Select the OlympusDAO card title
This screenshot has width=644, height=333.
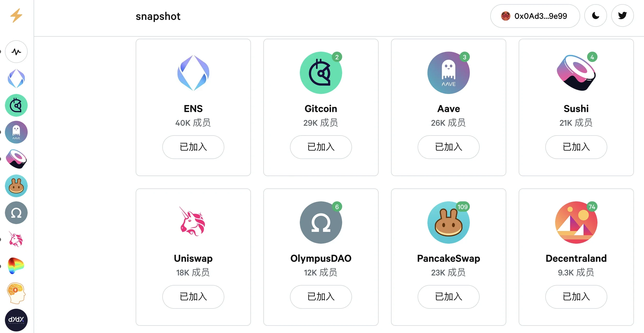point(321,258)
